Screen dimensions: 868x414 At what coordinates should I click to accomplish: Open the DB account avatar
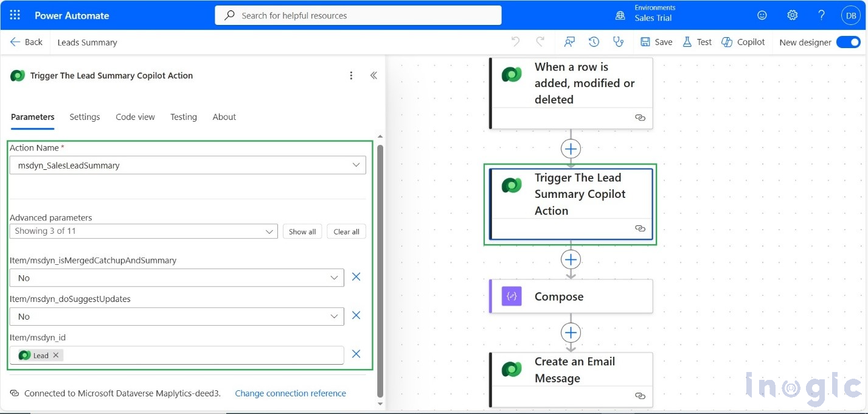point(850,15)
